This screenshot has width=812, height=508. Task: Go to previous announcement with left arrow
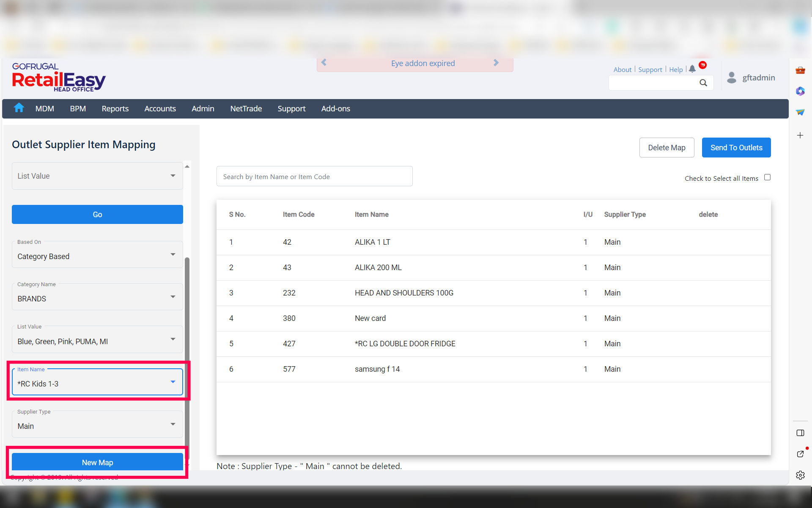(x=324, y=63)
